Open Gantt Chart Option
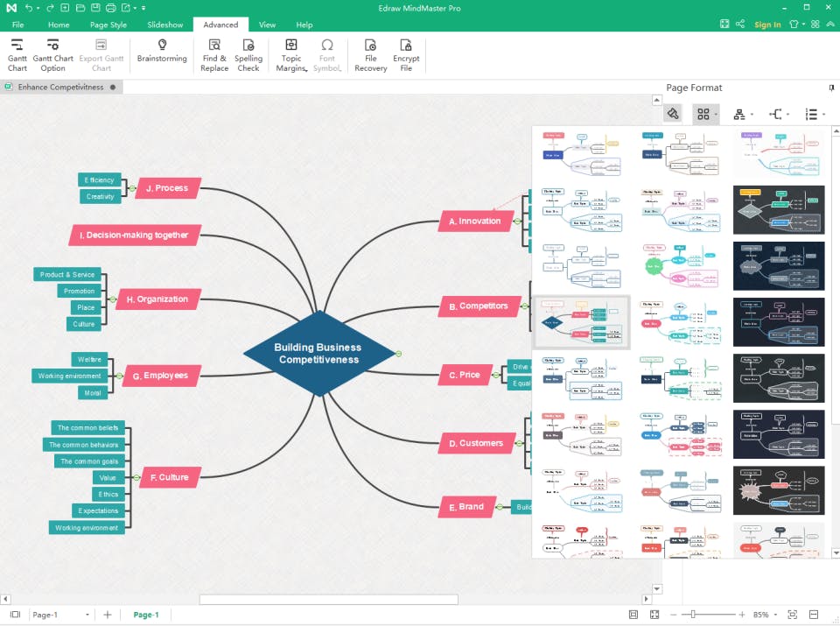The width and height of the screenshot is (840, 626). [x=52, y=54]
